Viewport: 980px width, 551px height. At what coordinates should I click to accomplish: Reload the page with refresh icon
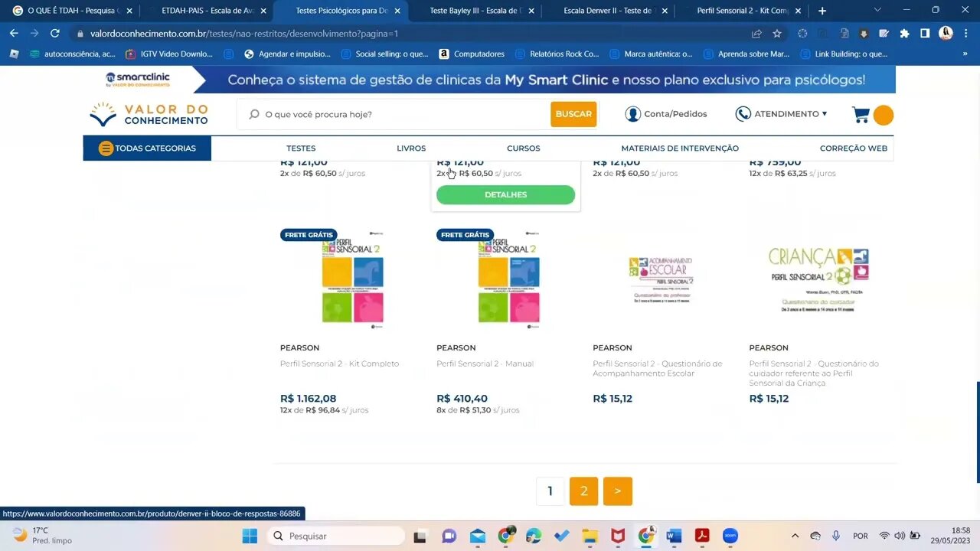pos(55,34)
